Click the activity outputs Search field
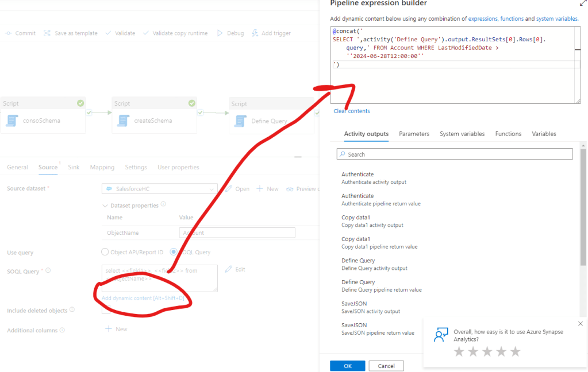Screen dimensions: 588x372 [455, 154]
